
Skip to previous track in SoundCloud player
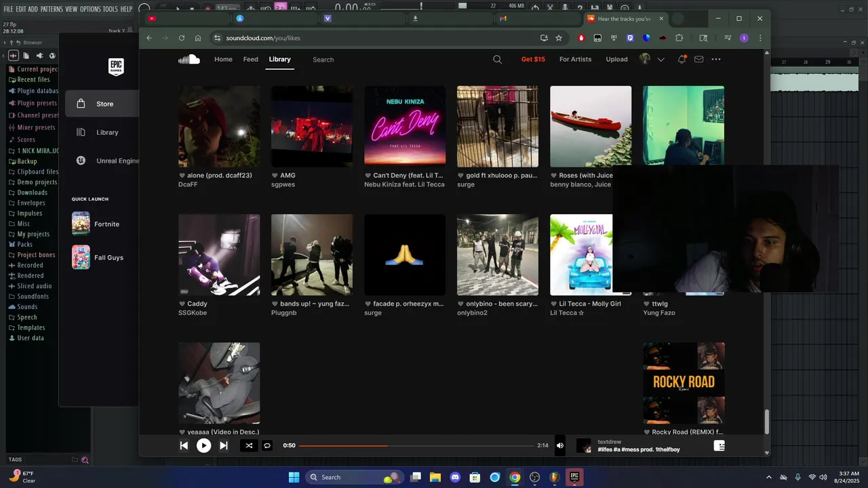pyautogui.click(x=184, y=445)
